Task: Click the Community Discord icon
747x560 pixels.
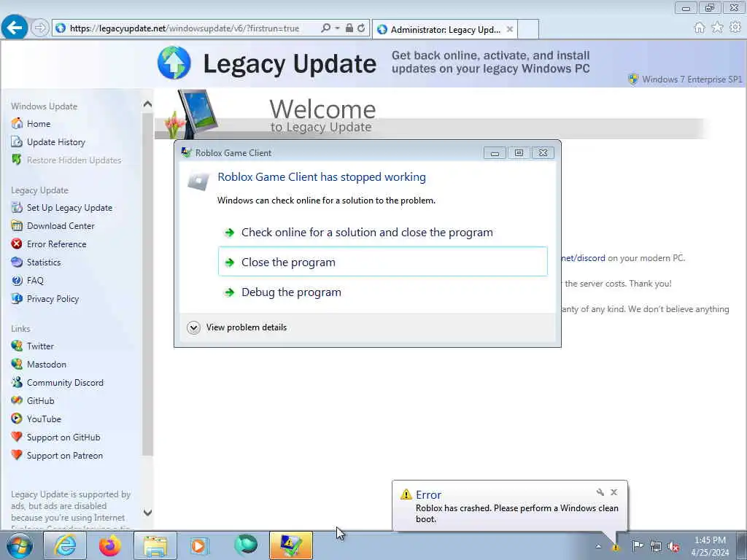Action: point(17,382)
